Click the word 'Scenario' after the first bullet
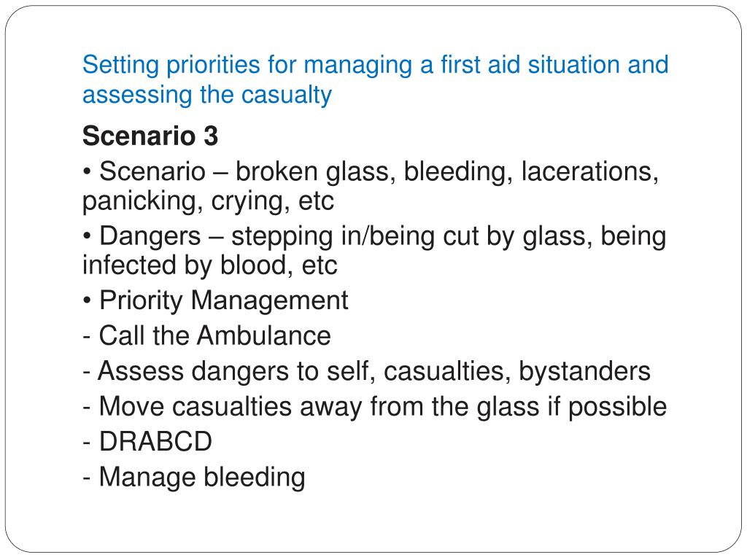This screenshot has width=747, height=560. [x=152, y=171]
